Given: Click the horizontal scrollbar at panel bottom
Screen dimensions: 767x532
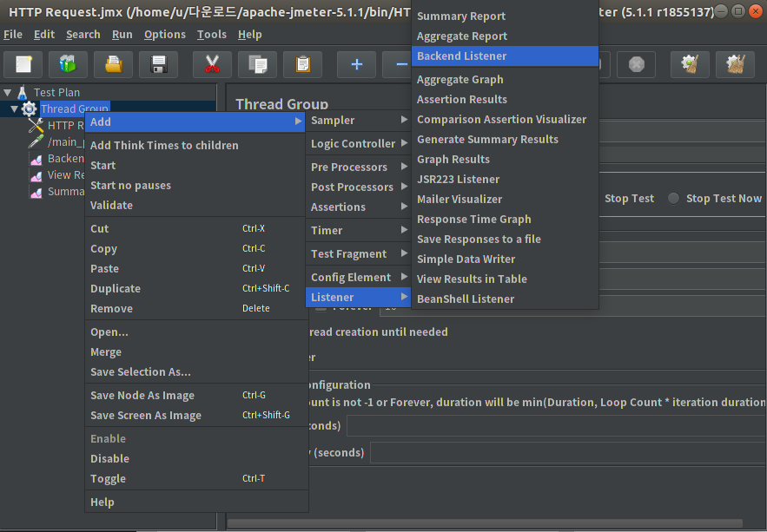Looking at the screenshot, I should [485, 523].
